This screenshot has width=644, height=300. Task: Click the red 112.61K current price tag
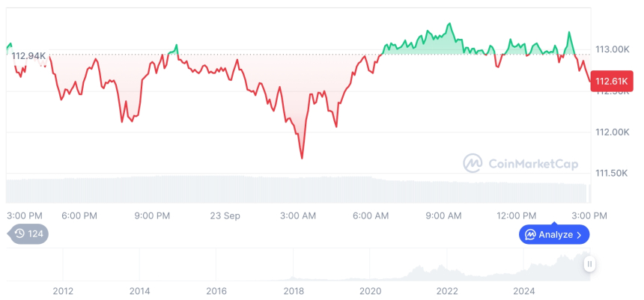coord(610,82)
